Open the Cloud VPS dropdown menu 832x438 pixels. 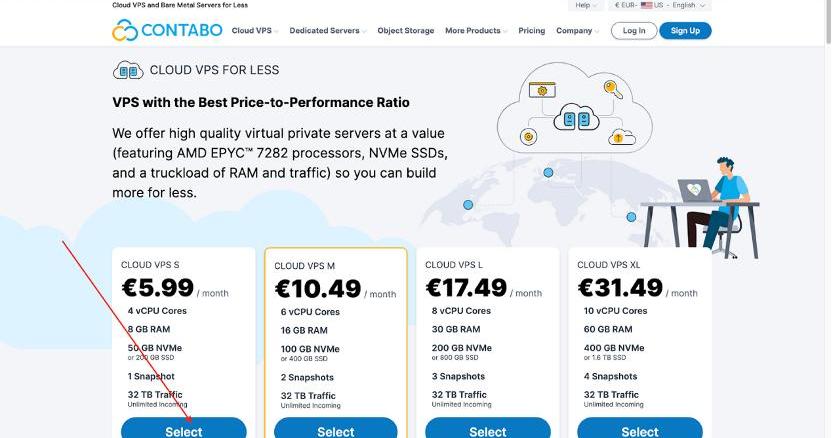(255, 31)
